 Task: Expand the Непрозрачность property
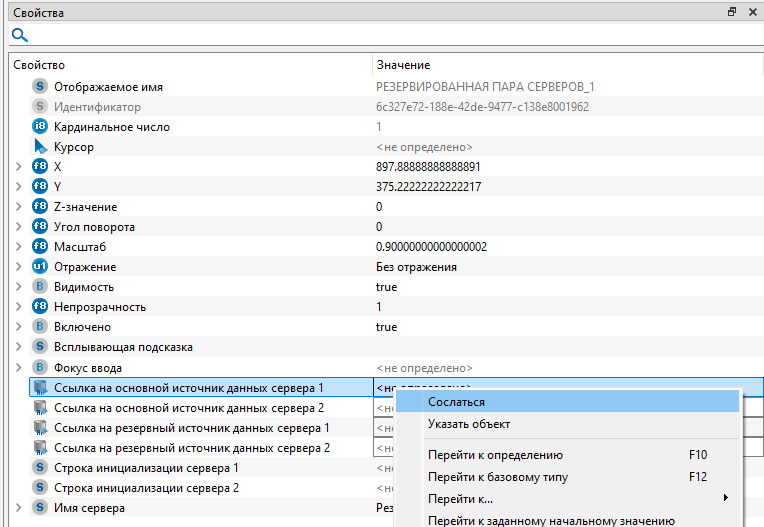coord(18,307)
